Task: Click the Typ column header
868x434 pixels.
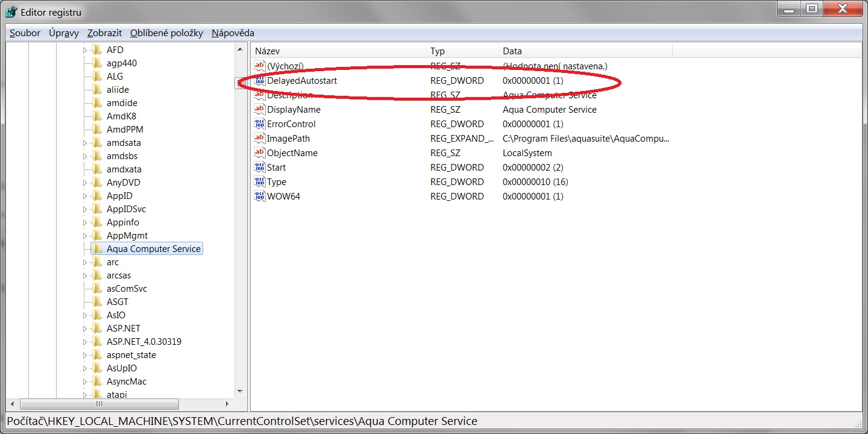Action: click(x=463, y=51)
